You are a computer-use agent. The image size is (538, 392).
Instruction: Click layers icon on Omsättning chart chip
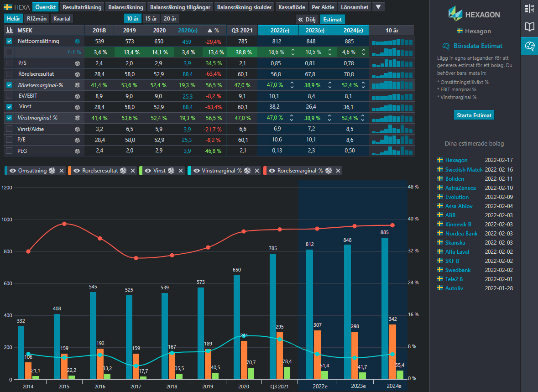pyautogui.click(x=52, y=171)
